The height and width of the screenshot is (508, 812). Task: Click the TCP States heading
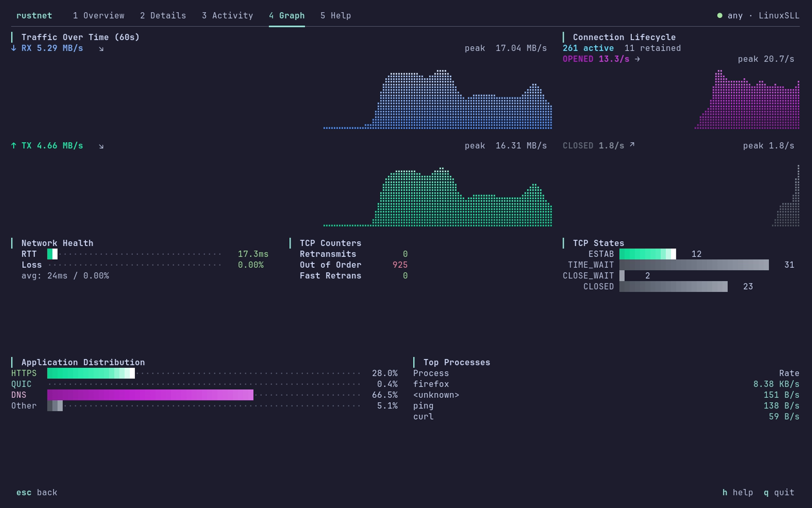598,243
